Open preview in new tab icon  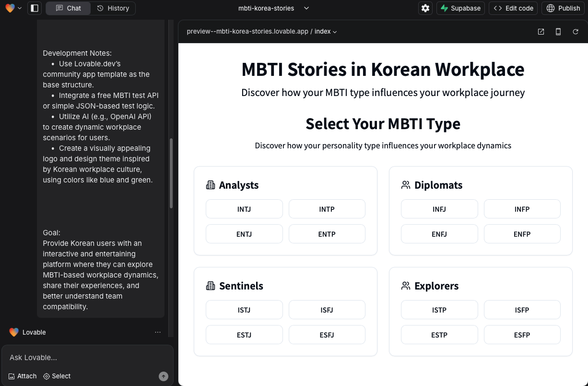541,32
